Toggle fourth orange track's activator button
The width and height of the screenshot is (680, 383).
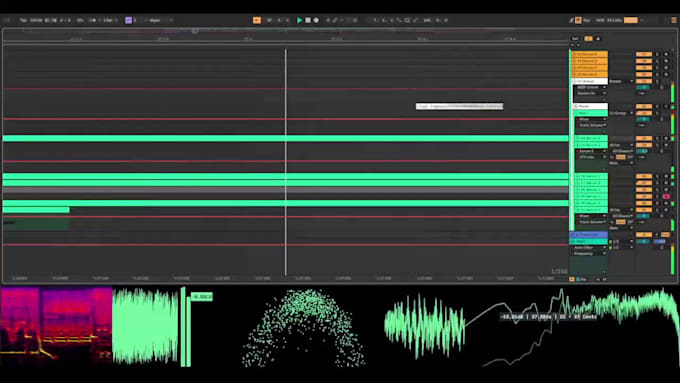coord(644,75)
